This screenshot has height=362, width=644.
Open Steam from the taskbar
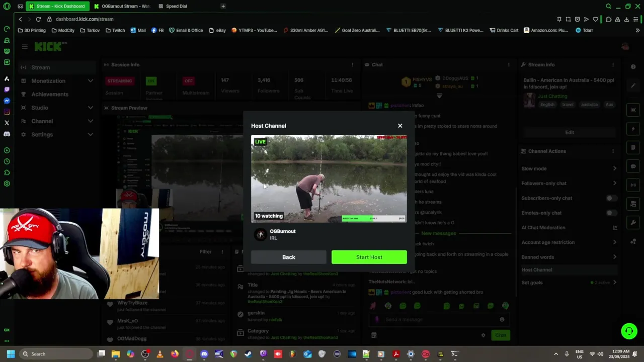coord(248,354)
